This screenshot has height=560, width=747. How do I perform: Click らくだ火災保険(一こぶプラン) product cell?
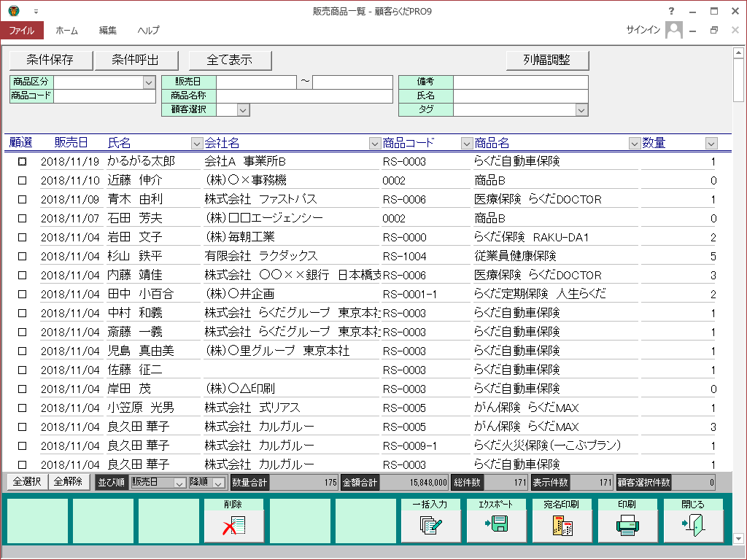[555, 446]
